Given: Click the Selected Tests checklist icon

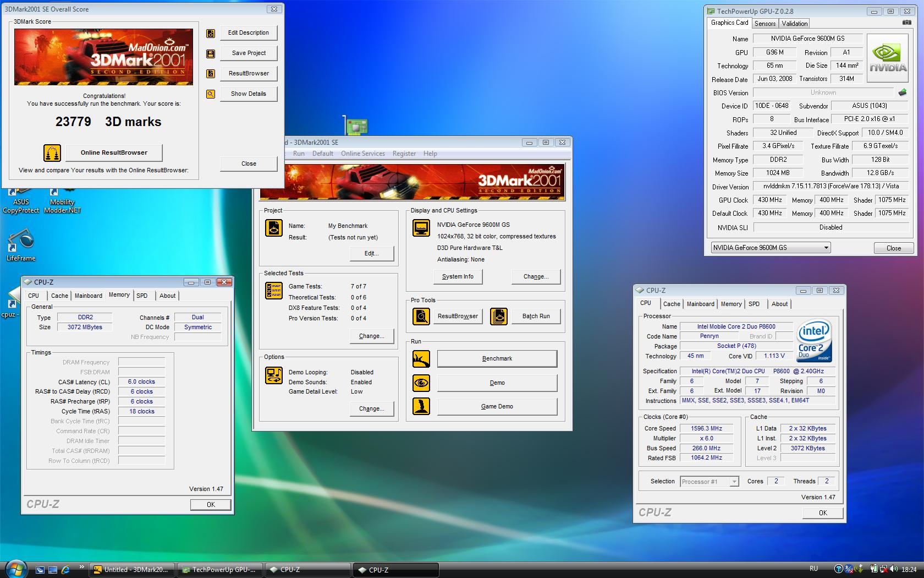Looking at the screenshot, I should click(x=274, y=290).
